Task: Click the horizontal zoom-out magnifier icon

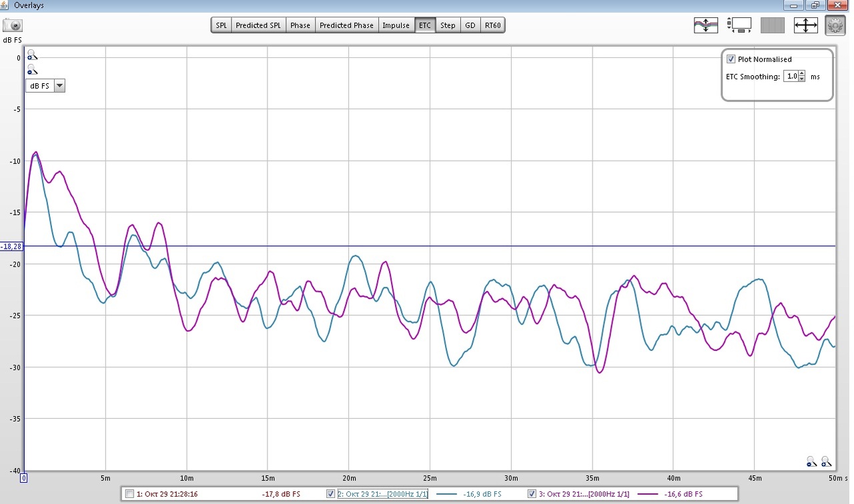Action: [811, 461]
